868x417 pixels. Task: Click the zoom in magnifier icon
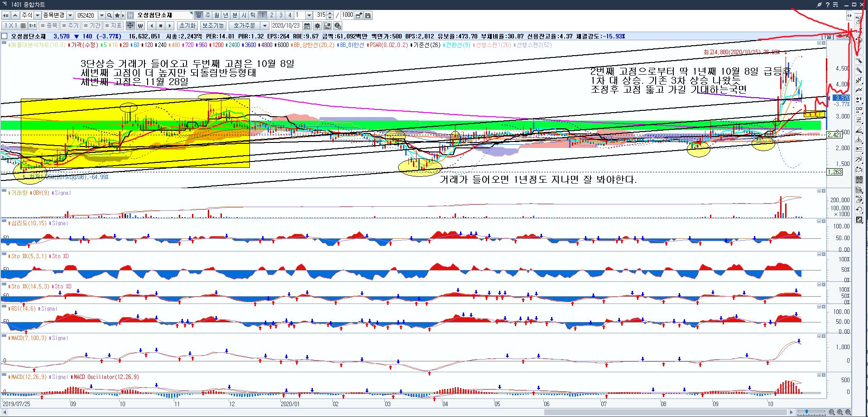tap(840, 412)
